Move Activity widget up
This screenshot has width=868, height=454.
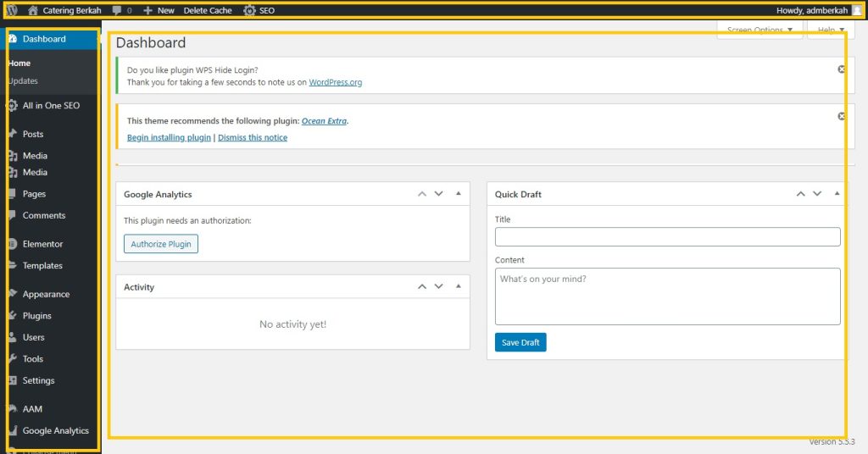point(422,286)
